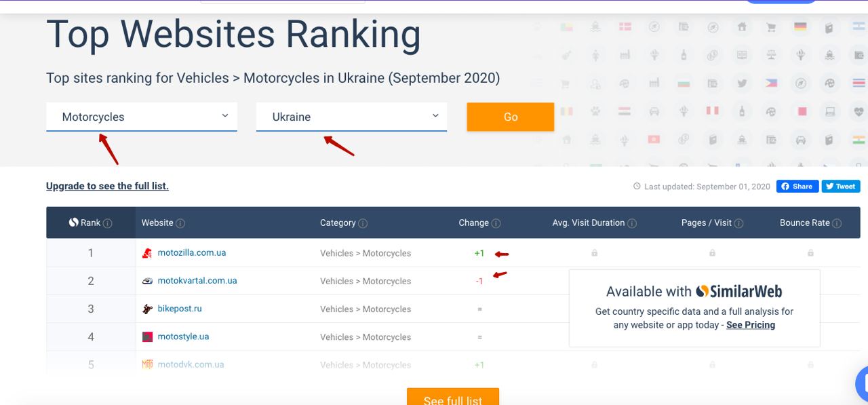Open the bikepost.ru website link
Viewport: 868px width, 405px height.
(180, 308)
